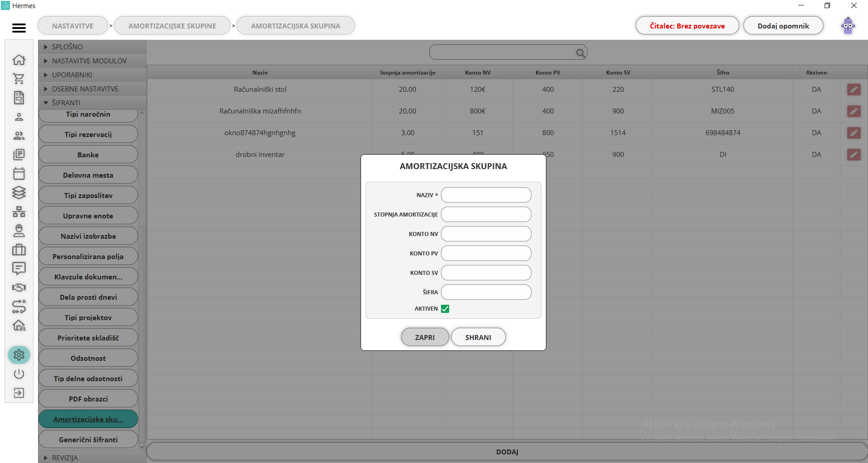Viewport: 868px width, 463px height.
Task: Go to the Home sidebar icon
Action: pos(19,60)
